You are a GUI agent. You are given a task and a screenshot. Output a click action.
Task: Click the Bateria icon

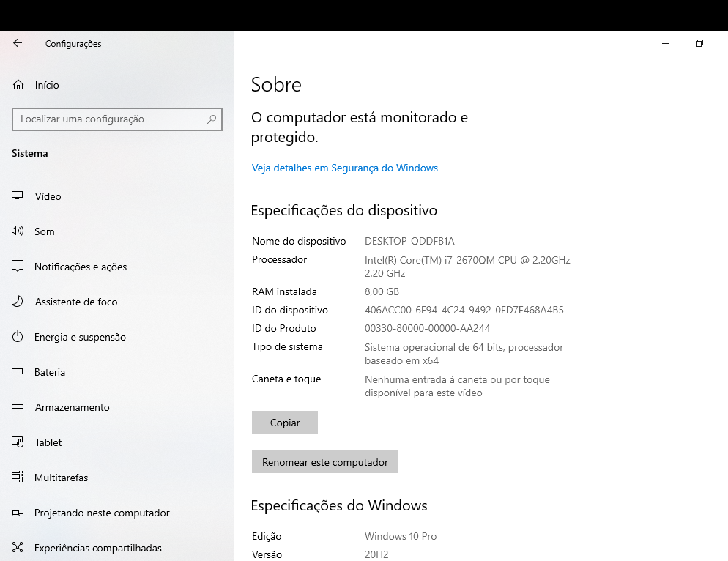tap(17, 371)
